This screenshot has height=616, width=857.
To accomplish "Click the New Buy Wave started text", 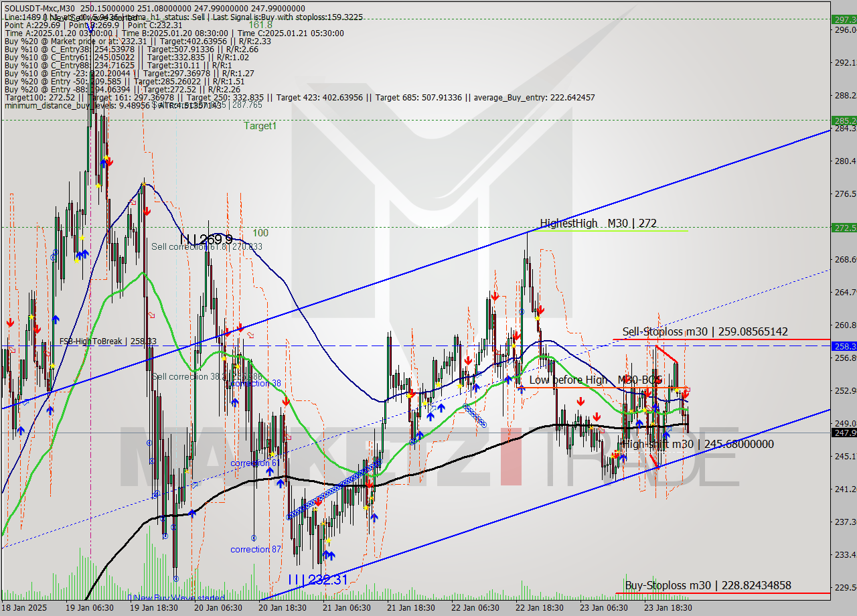I will tap(176, 598).
